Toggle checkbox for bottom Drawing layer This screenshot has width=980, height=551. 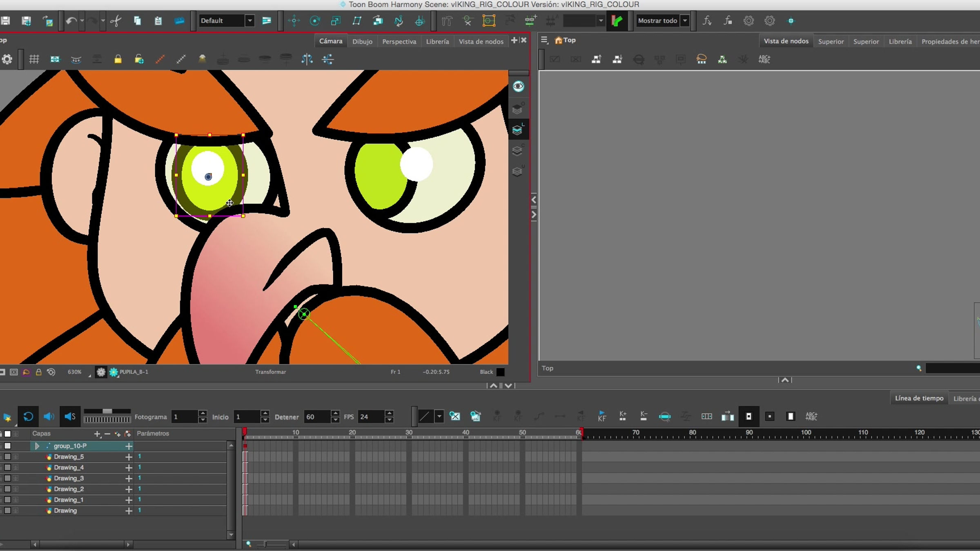point(7,511)
